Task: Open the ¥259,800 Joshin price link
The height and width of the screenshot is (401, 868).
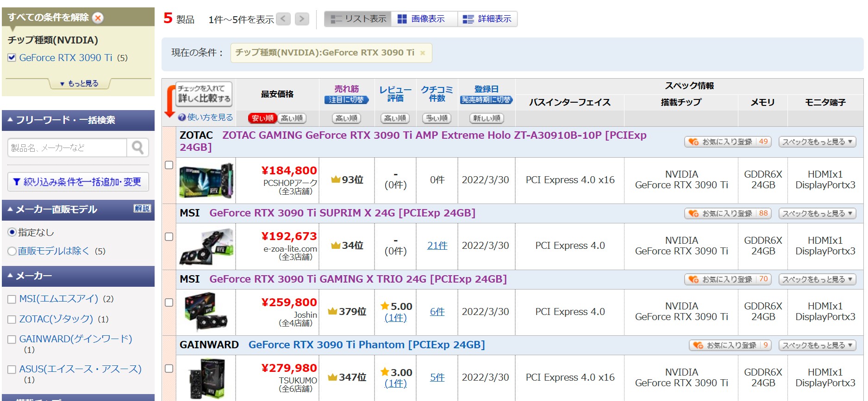Action: (289, 302)
